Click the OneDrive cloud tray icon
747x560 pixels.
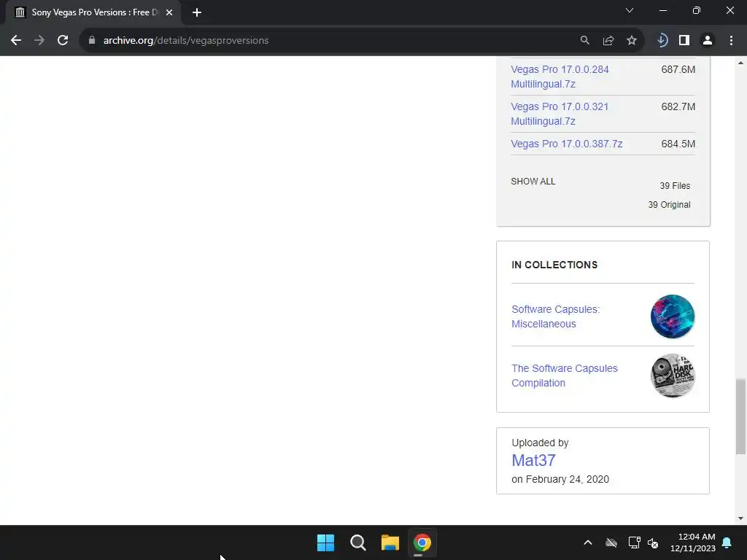(x=611, y=542)
